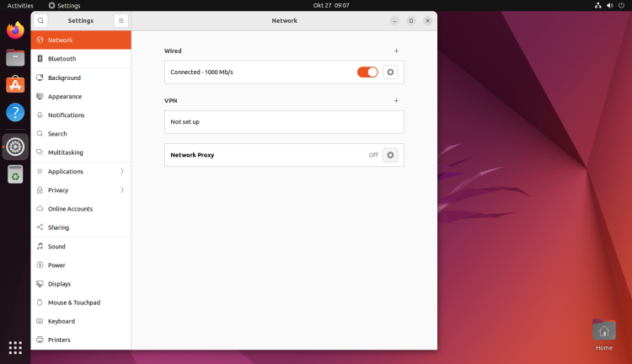Show Applications grid in dock

pos(15,347)
